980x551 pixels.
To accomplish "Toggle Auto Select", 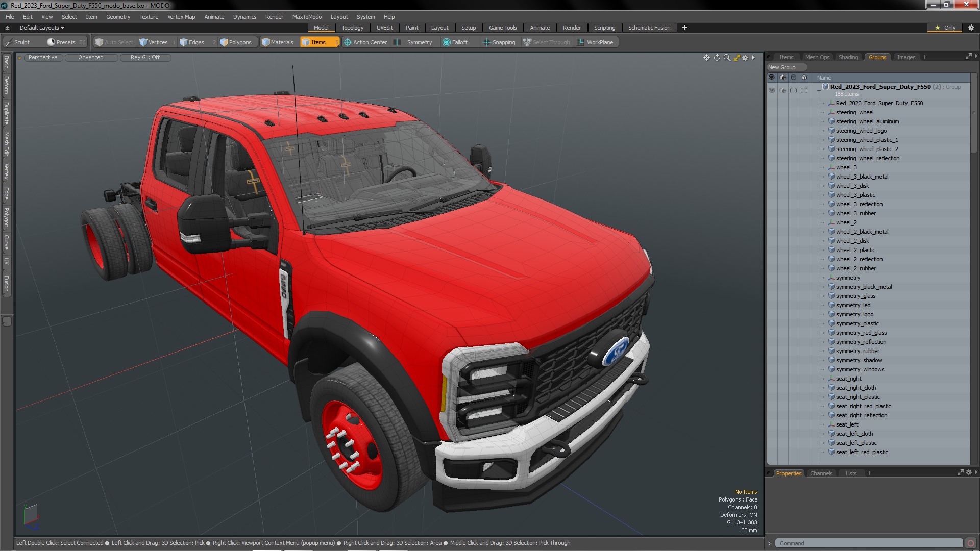I will coord(114,42).
